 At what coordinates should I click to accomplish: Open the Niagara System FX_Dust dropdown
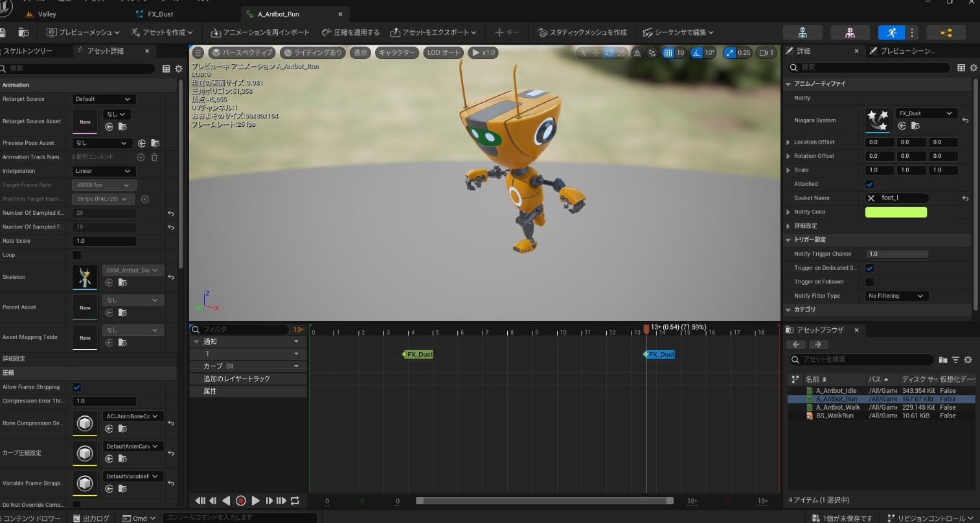coord(927,113)
